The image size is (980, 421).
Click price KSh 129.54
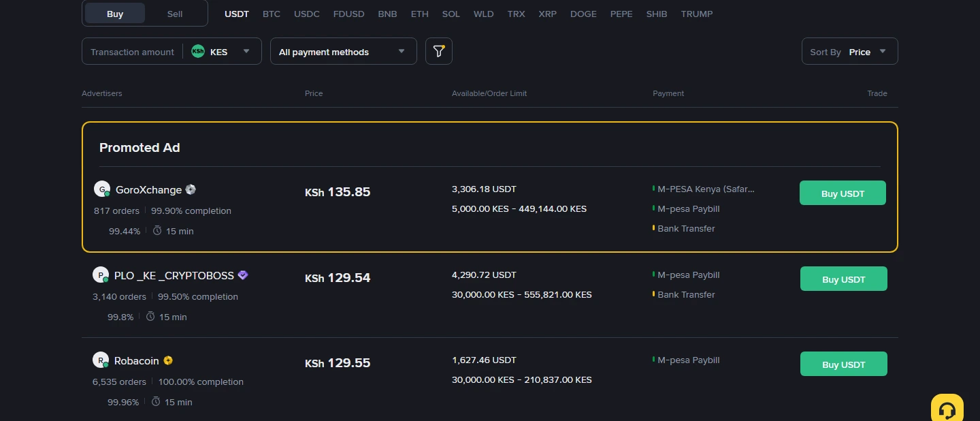pyautogui.click(x=338, y=278)
